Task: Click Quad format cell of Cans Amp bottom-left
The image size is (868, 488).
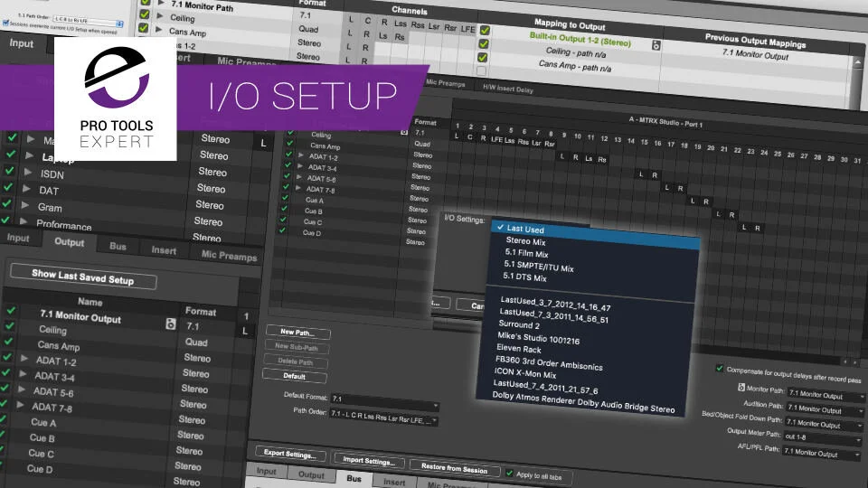Action: (196, 343)
